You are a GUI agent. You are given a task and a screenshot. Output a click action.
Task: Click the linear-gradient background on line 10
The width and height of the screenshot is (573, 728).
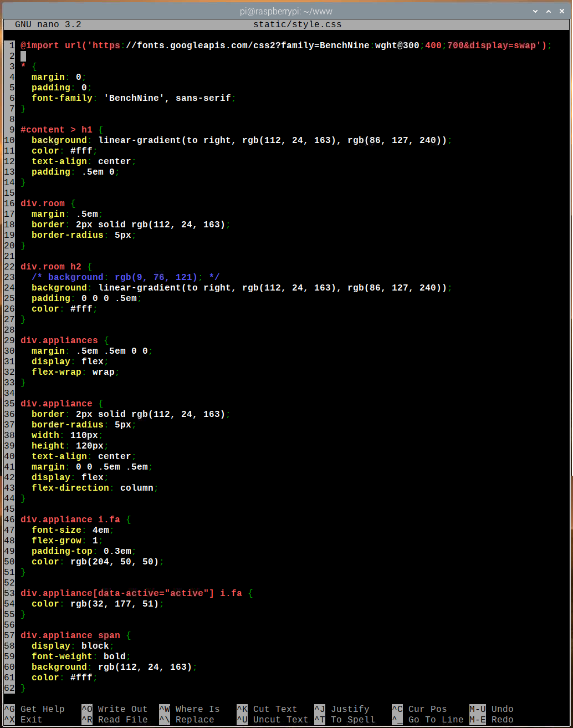242,140
